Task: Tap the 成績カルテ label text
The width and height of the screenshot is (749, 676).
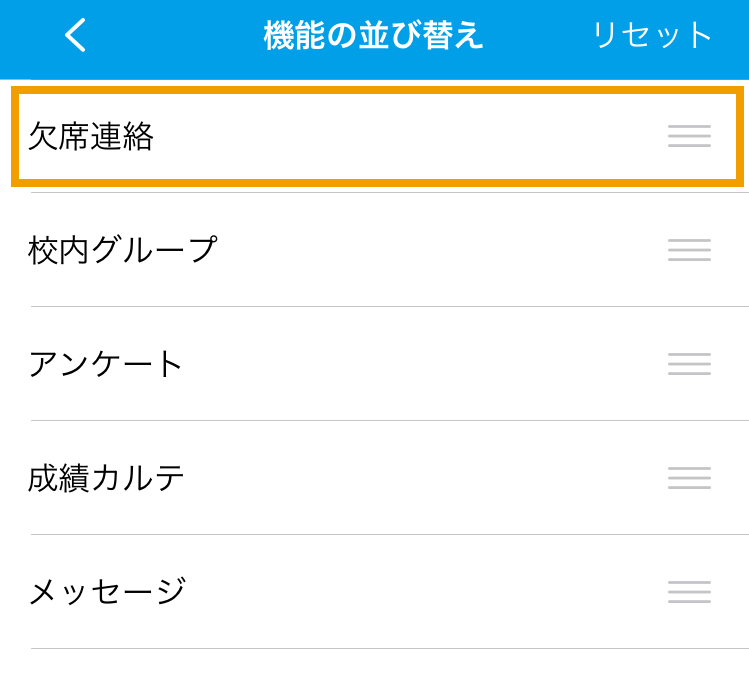Action: (106, 478)
